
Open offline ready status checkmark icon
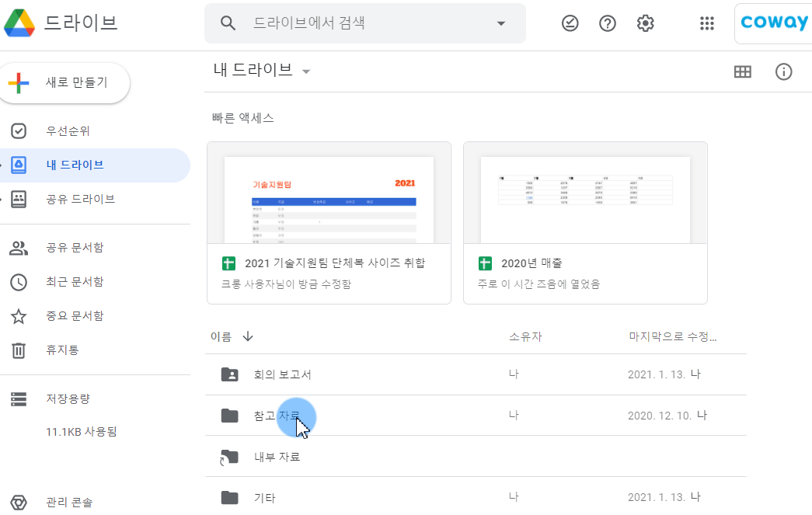pos(570,23)
